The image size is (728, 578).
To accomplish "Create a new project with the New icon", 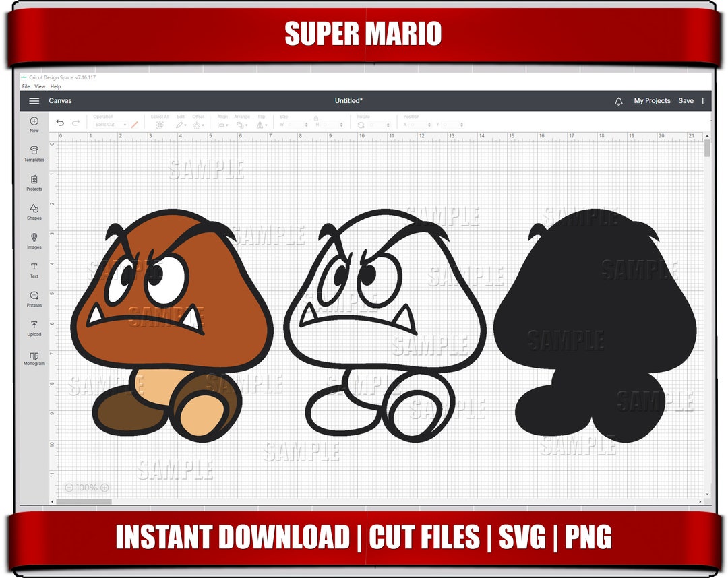I will [x=34, y=125].
